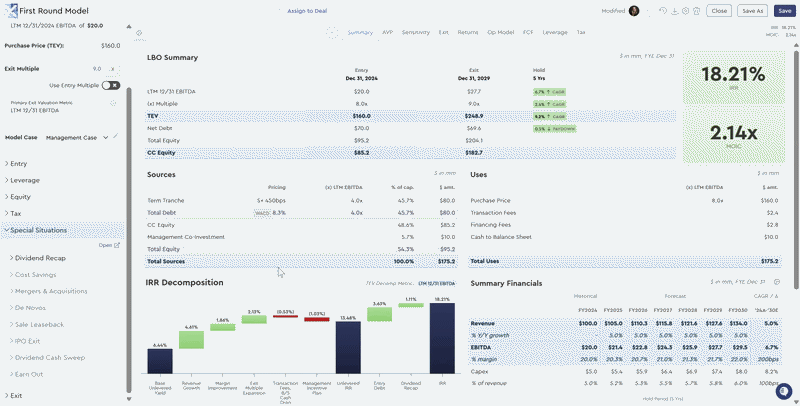Expand Dividend Cash Sweep item
800x406 pixels.
[x=47, y=358]
